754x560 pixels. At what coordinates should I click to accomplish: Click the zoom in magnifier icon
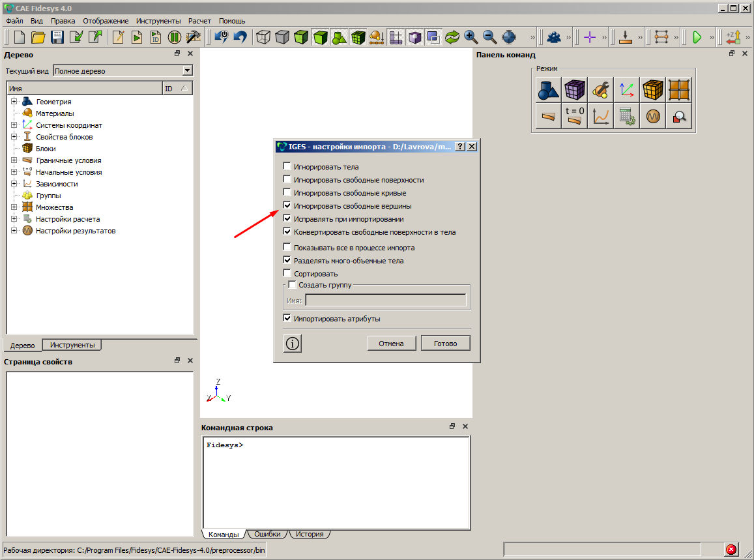tap(471, 37)
